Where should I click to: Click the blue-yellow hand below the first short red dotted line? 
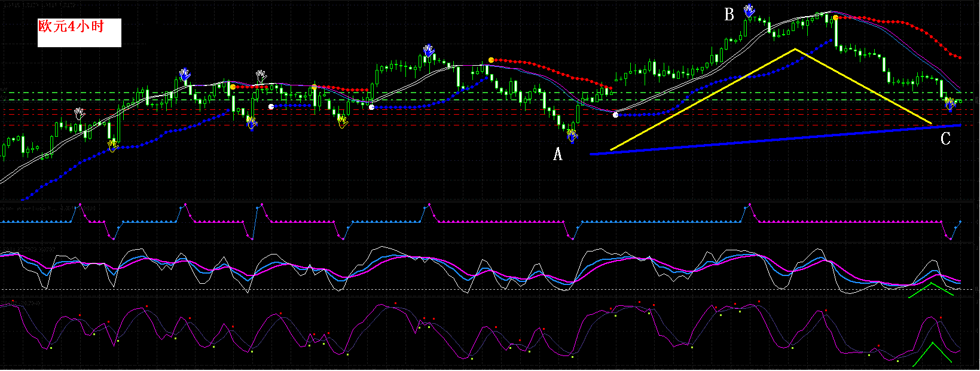(252, 123)
